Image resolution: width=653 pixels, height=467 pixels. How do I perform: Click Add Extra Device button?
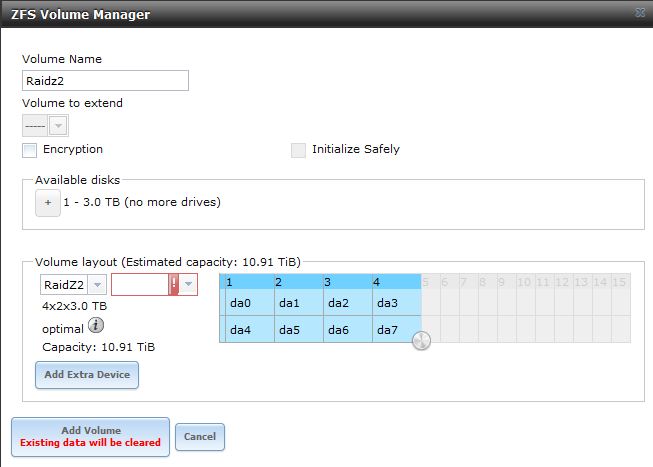pos(87,375)
